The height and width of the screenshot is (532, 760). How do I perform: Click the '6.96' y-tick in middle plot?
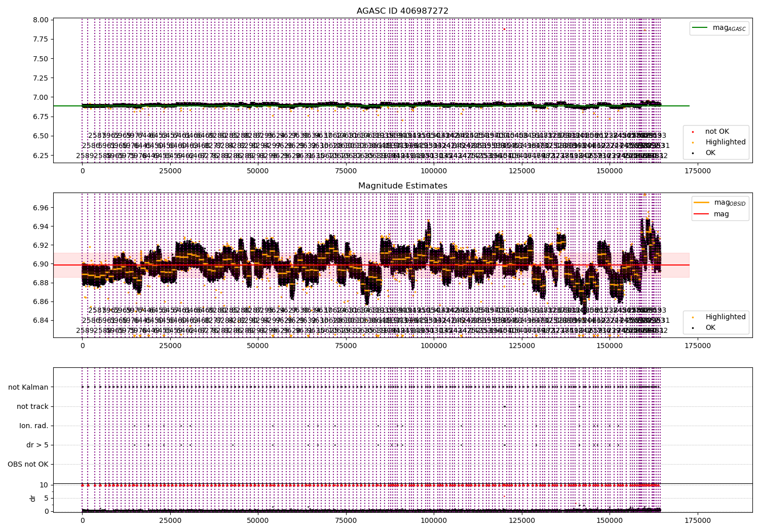click(x=41, y=208)
